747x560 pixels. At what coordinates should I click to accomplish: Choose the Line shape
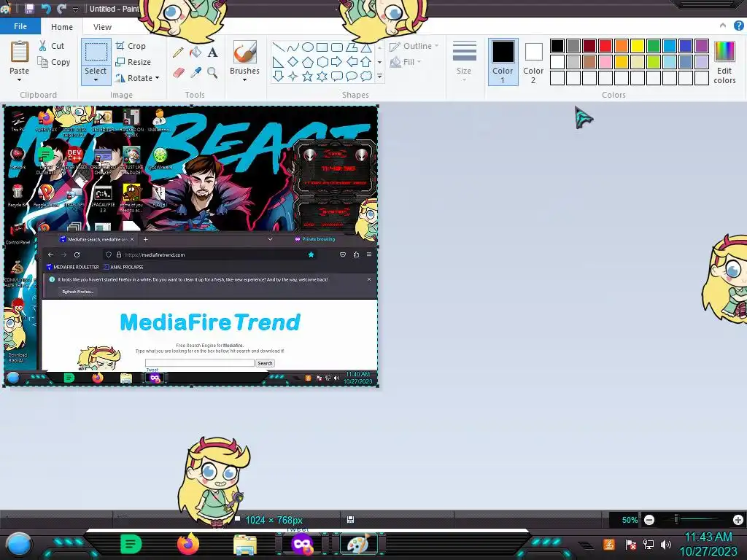pyautogui.click(x=278, y=47)
